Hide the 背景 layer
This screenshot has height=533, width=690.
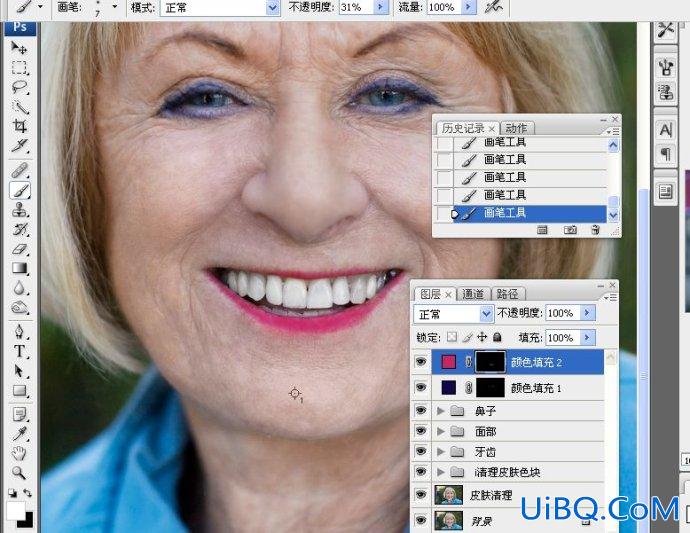click(421, 520)
